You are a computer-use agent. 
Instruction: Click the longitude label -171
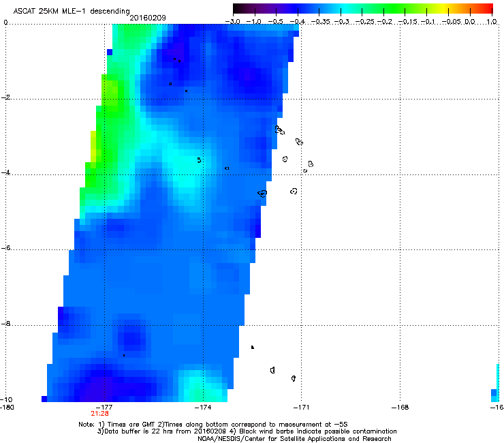[302, 408]
